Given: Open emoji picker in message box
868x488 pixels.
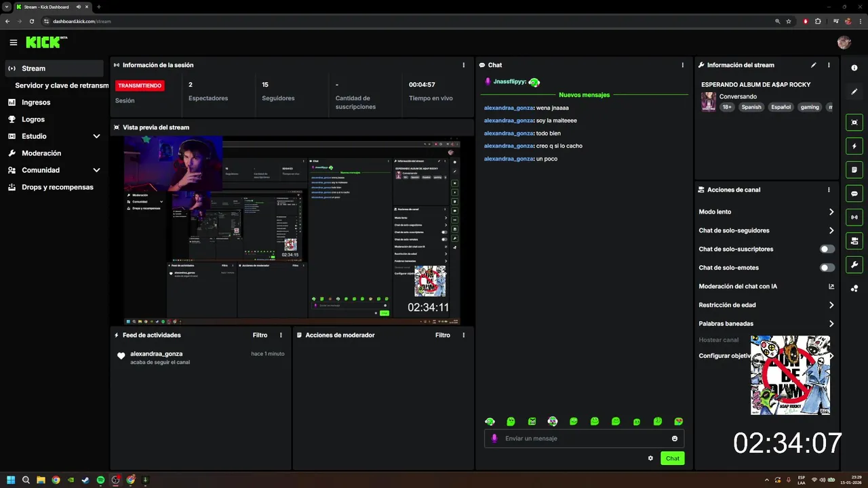Looking at the screenshot, I should click(675, 439).
